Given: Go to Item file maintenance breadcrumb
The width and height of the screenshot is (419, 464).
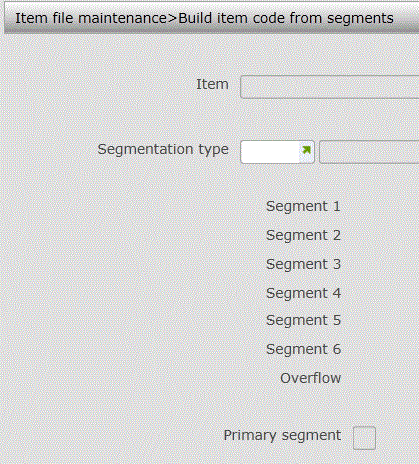Looking at the screenshot, I should click(x=91, y=18).
